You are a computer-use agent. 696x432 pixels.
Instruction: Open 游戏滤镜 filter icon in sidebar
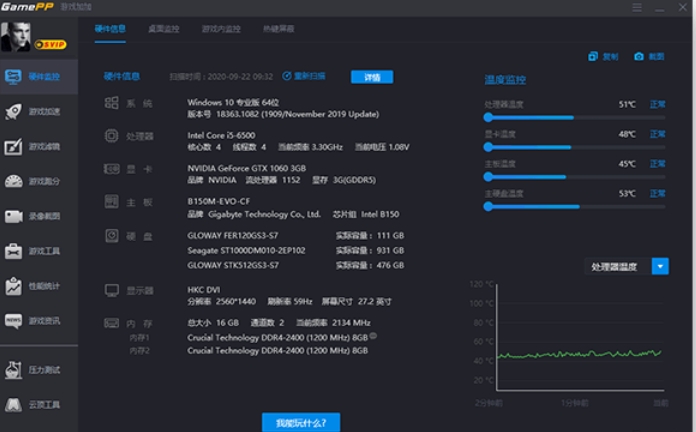coord(13,147)
